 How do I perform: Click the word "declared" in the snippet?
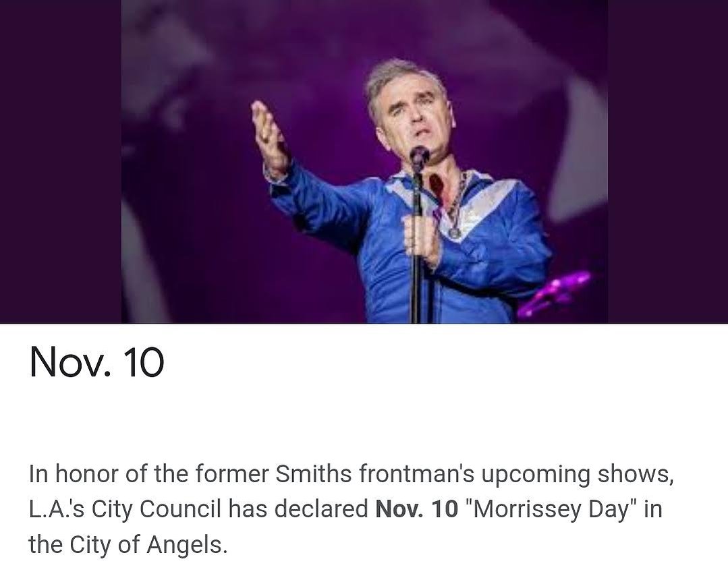tap(321, 509)
